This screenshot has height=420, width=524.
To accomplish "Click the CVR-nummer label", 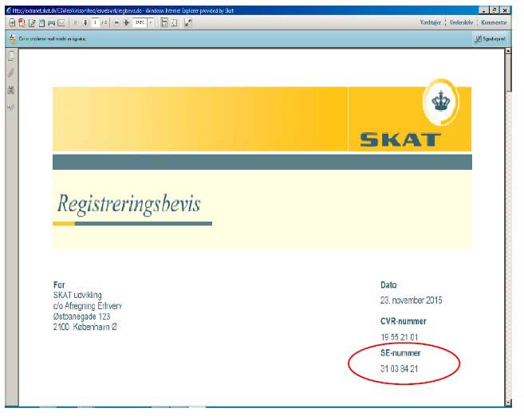I will [404, 321].
